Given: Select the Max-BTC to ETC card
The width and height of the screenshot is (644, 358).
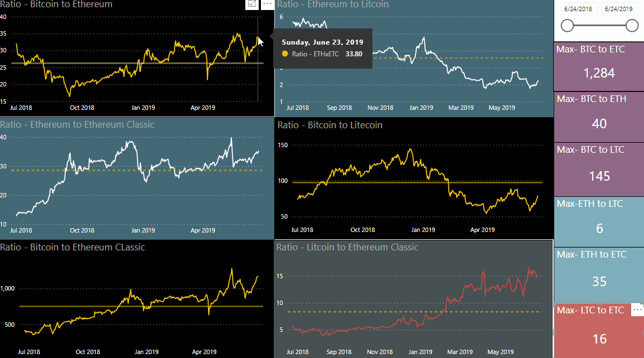Looking at the screenshot, I should tap(598, 64).
